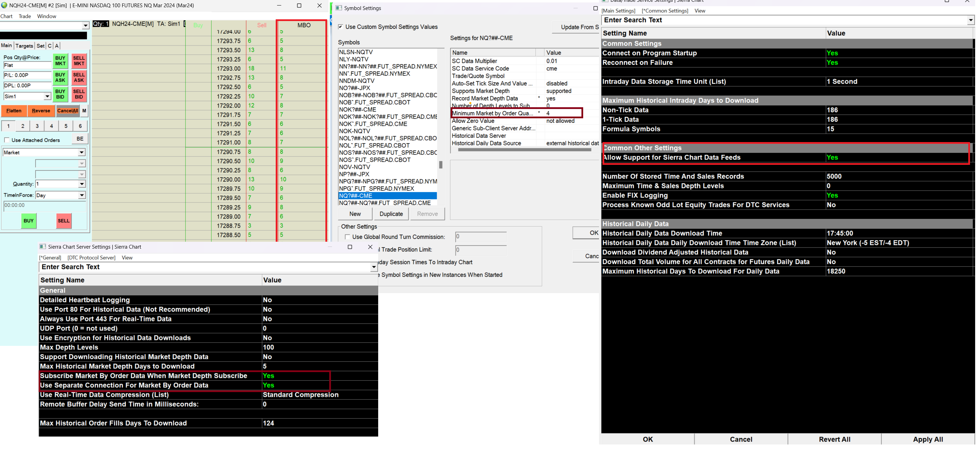The height and width of the screenshot is (450, 980).
Task: Tick Use Global Round Turn Commission checkbox
Action: (347, 237)
